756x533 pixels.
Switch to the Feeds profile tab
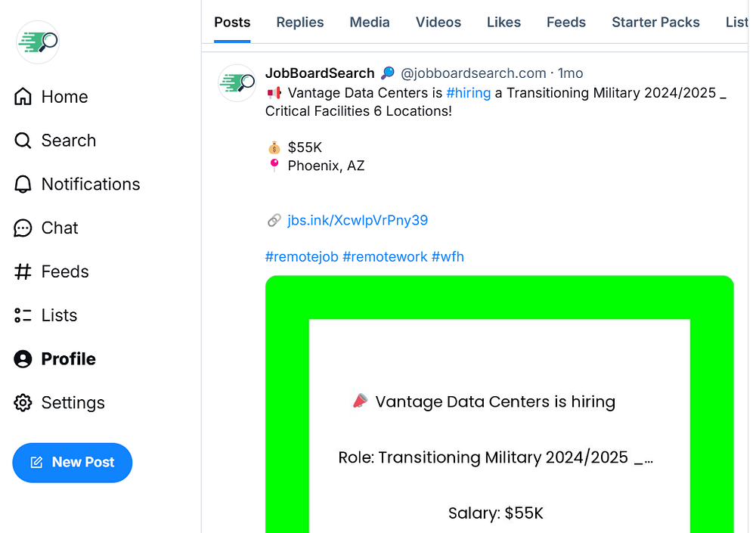[566, 22]
